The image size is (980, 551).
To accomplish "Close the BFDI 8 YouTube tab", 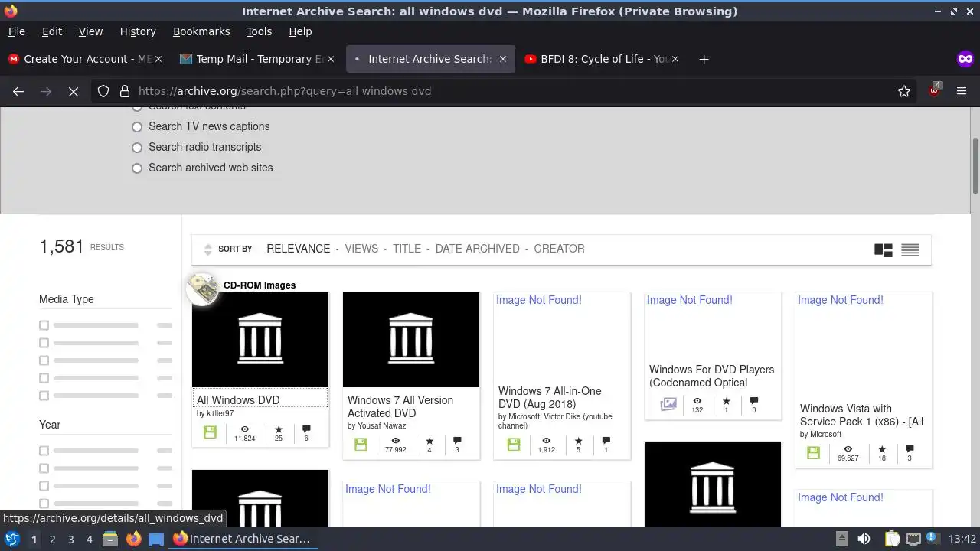I will tap(675, 59).
